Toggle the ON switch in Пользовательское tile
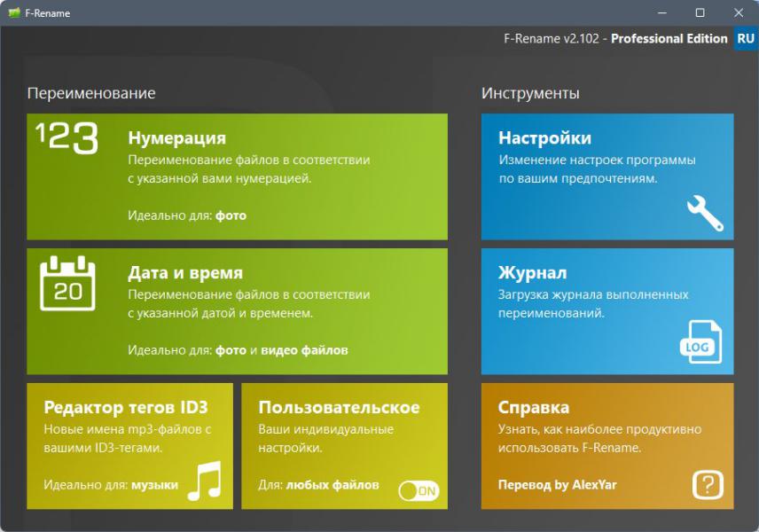Screen dimensions: 759x532 [x=419, y=491]
